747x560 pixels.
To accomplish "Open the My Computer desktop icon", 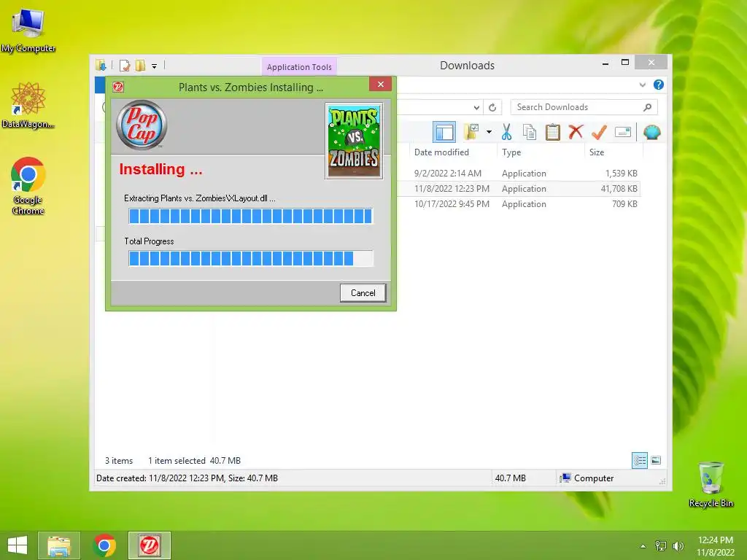I will click(28, 31).
